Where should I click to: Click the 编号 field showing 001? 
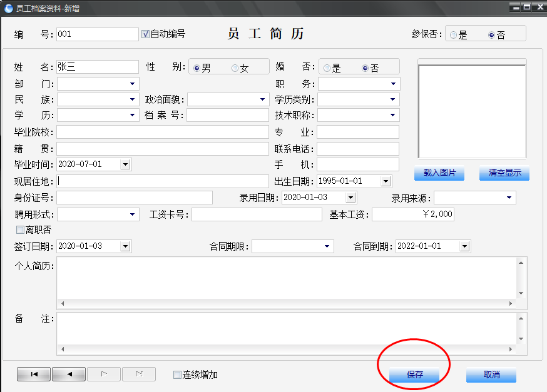coord(98,34)
